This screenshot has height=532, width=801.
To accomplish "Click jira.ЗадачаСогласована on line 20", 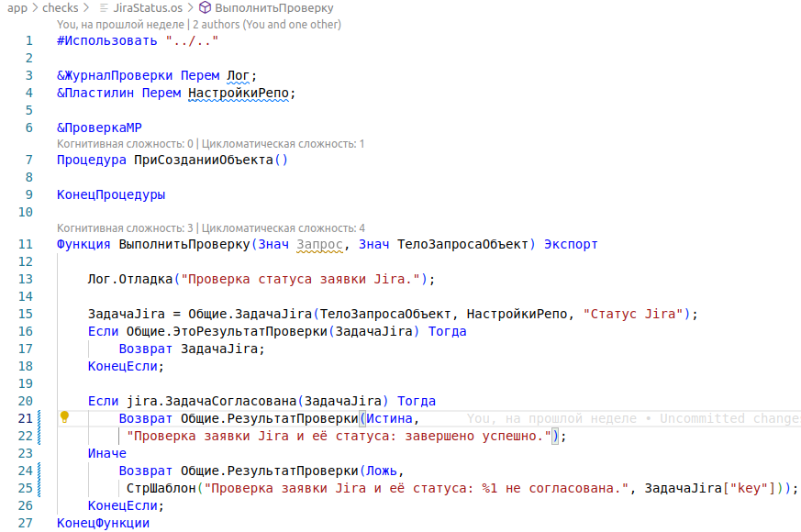I will point(211,402).
